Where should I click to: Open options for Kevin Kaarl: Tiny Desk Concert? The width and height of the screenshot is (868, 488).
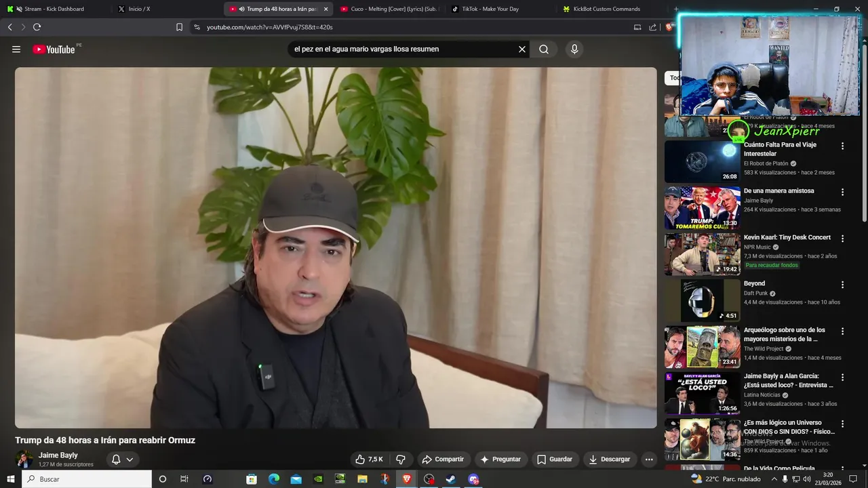click(843, 239)
